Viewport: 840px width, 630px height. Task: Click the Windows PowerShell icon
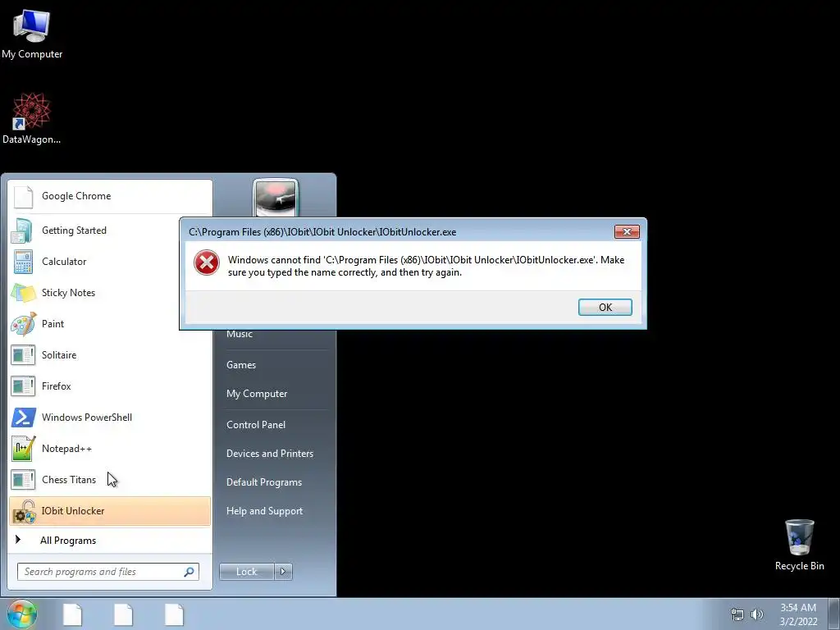click(x=23, y=418)
